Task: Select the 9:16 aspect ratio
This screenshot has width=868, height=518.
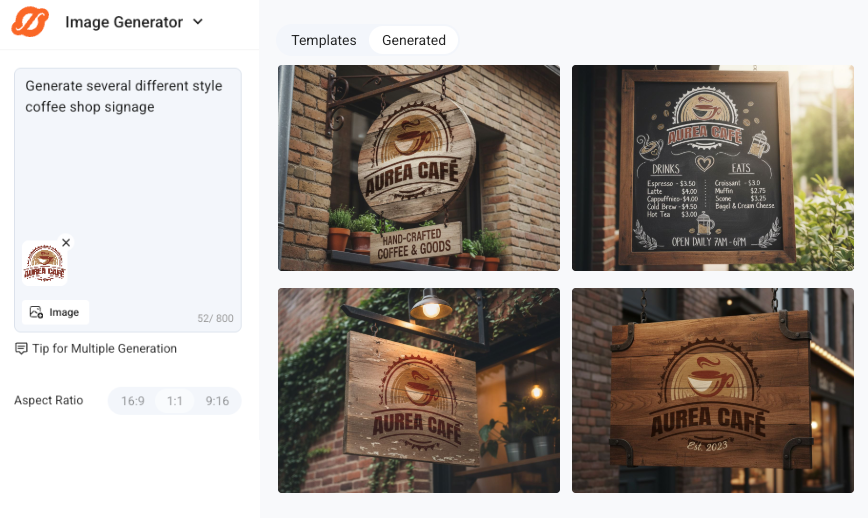Action: pos(217,401)
